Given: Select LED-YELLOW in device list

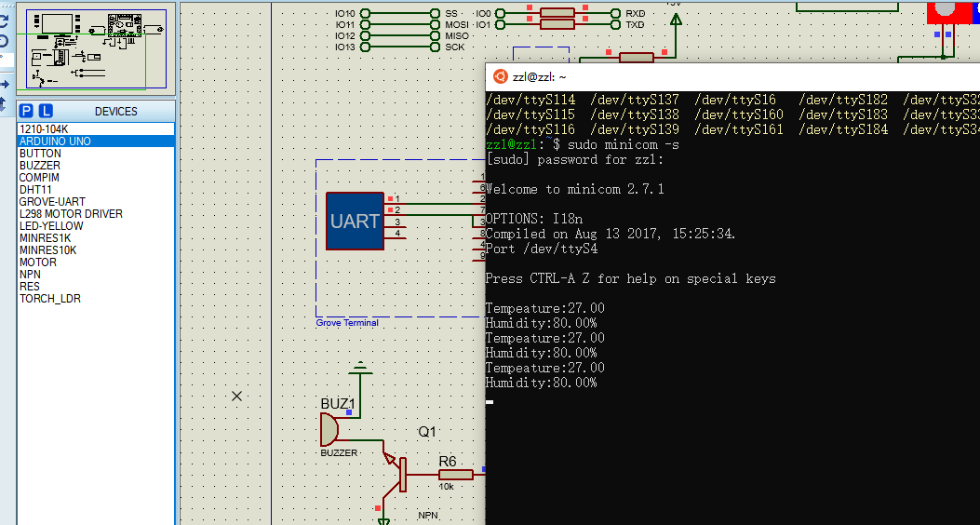Looking at the screenshot, I should (96, 226).
